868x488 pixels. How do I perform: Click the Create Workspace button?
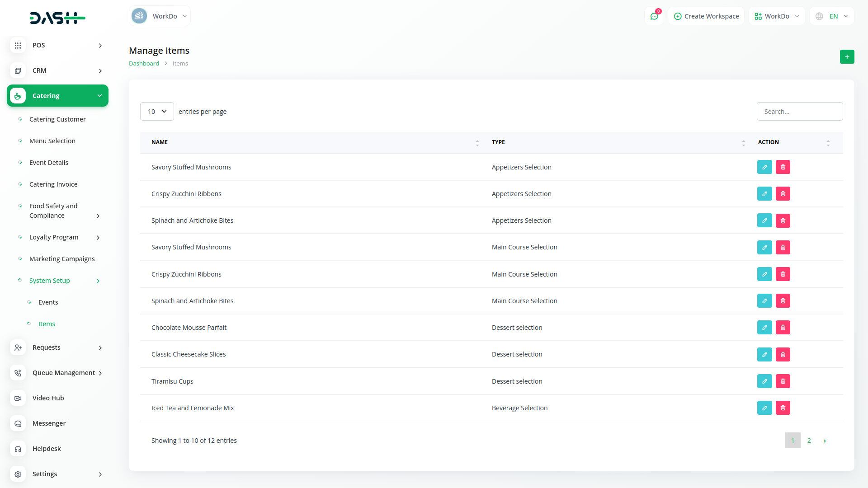pyautogui.click(x=706, y=16)
